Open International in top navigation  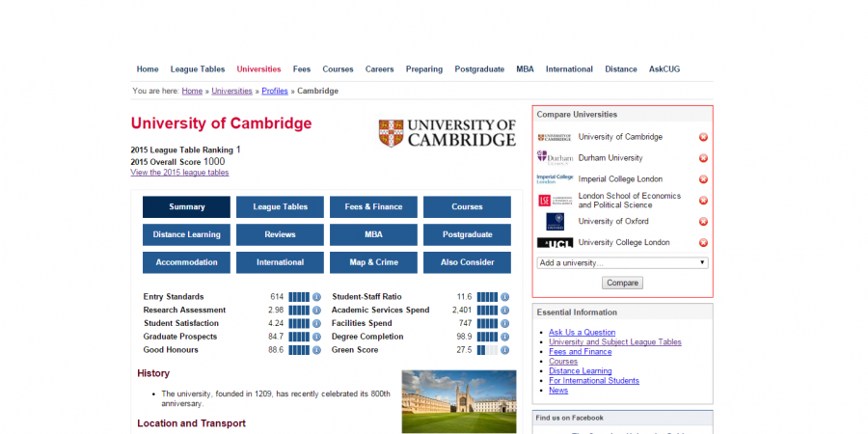(569, 69)
